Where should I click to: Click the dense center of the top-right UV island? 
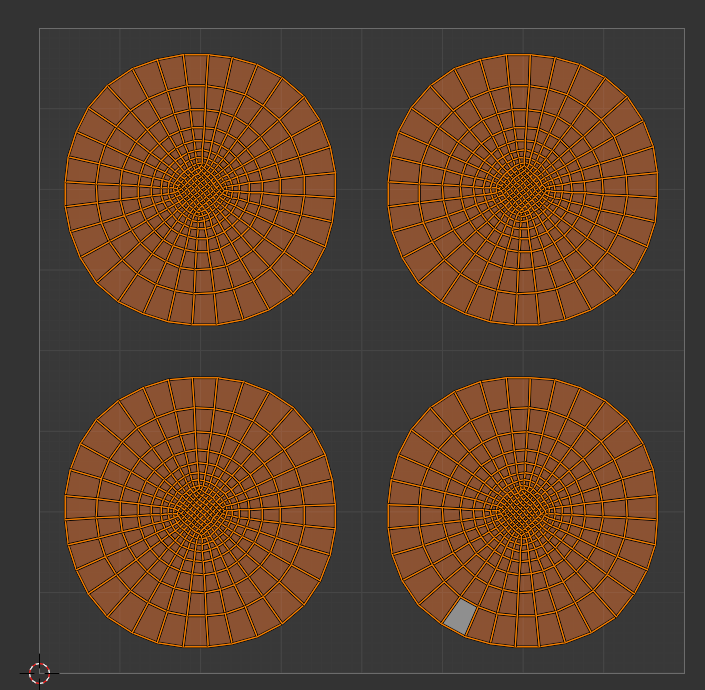523,189
